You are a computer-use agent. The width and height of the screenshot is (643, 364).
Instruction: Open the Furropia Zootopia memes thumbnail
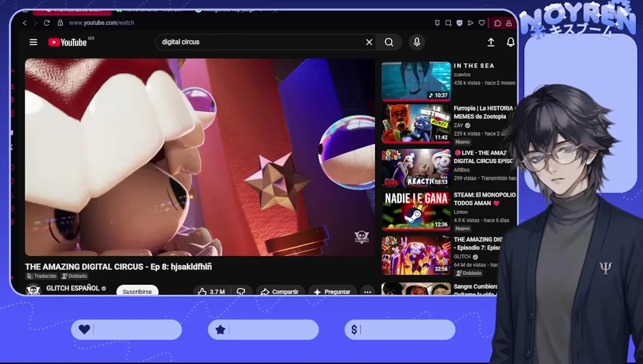416,124
